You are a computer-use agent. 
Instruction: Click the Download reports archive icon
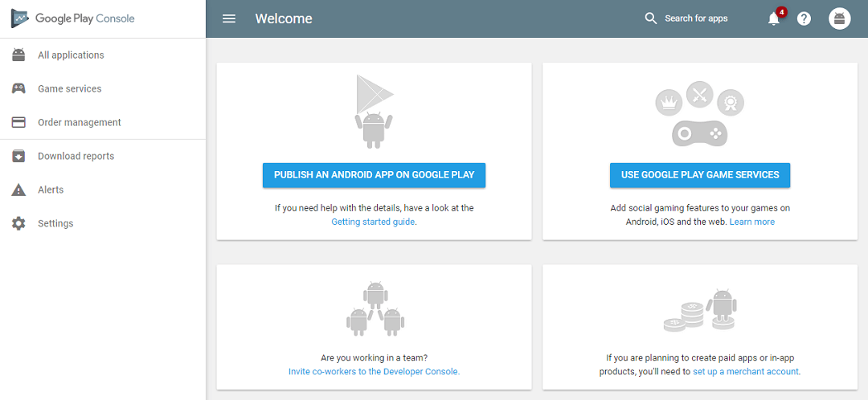tap(18, 156)
